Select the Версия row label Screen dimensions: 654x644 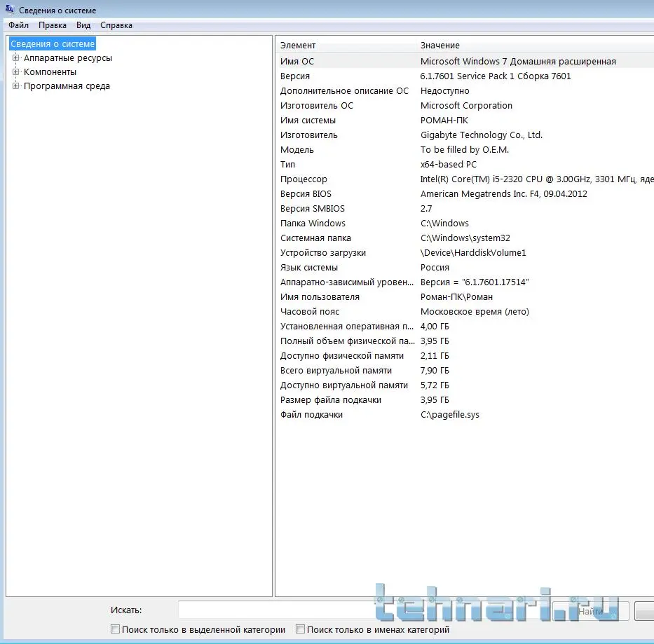point(295,76)
